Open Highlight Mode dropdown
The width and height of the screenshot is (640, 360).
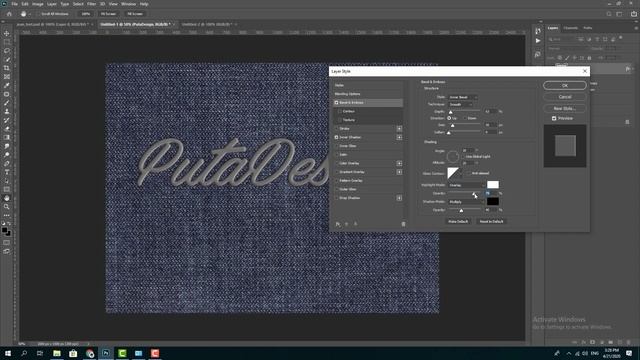coord(466,185)
